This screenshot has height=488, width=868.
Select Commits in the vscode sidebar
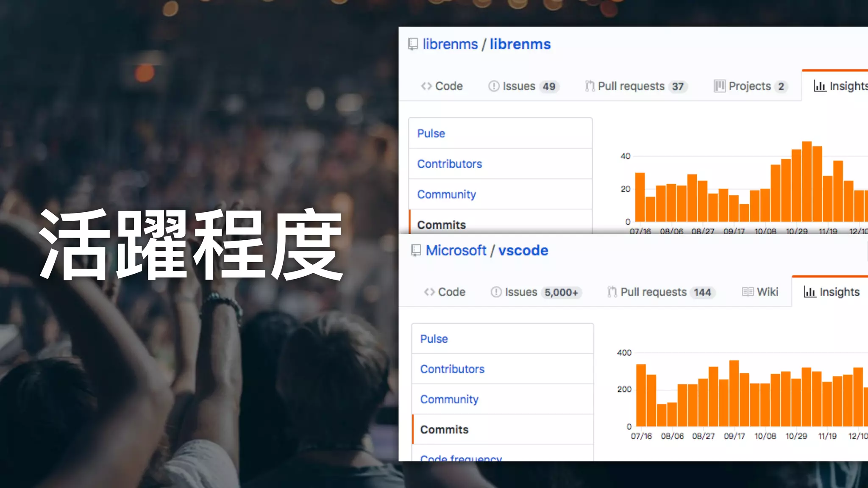(503, 430)
